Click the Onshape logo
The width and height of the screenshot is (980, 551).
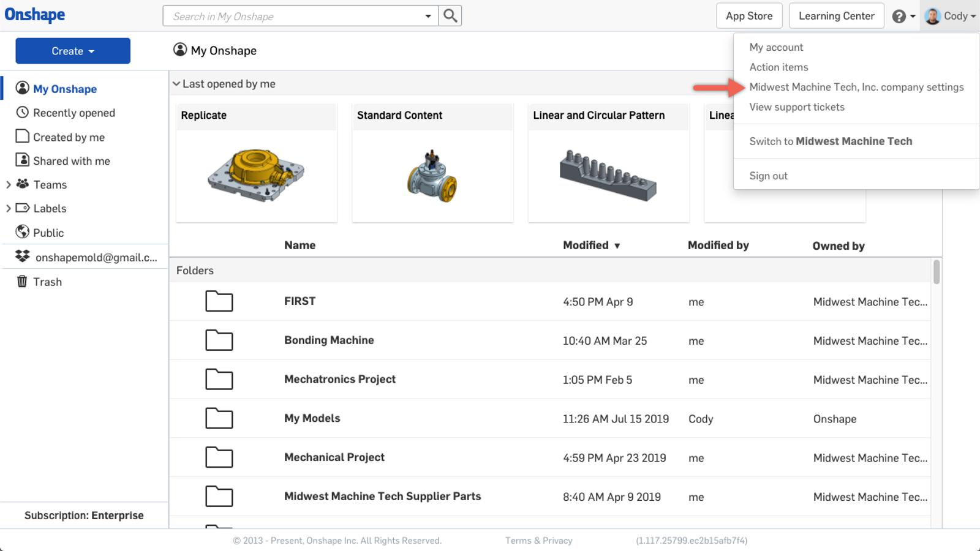(x=35, y=15)
